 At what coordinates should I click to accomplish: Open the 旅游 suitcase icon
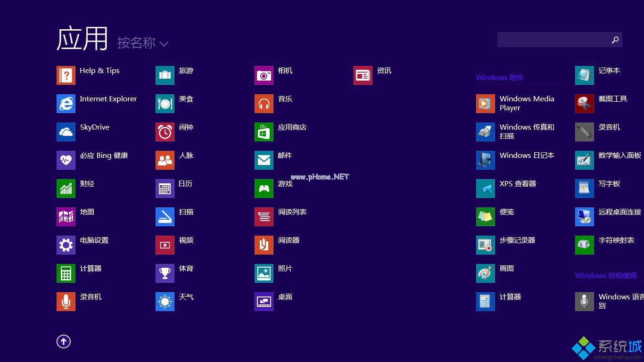pos(165,75)
